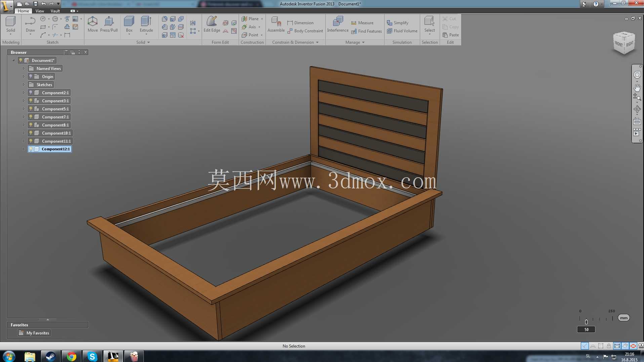The width and height of the screenshot is (644, 362).
Task: Select the Solid modeling tool
Action: (10, 25)
